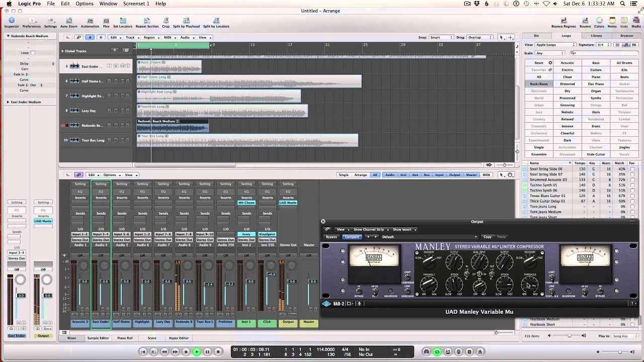Record-enable the East Ender track
The image size is (644, 362).
coord(116,66)
